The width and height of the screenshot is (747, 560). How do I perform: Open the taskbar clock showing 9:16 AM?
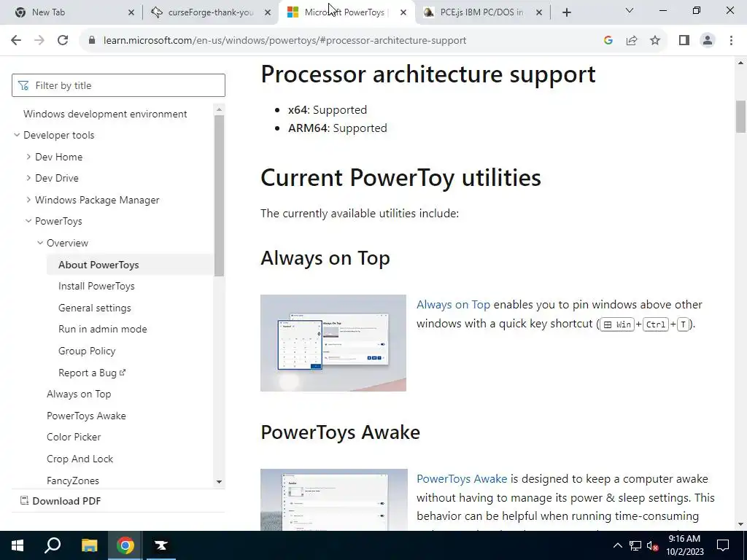[684, 545]
